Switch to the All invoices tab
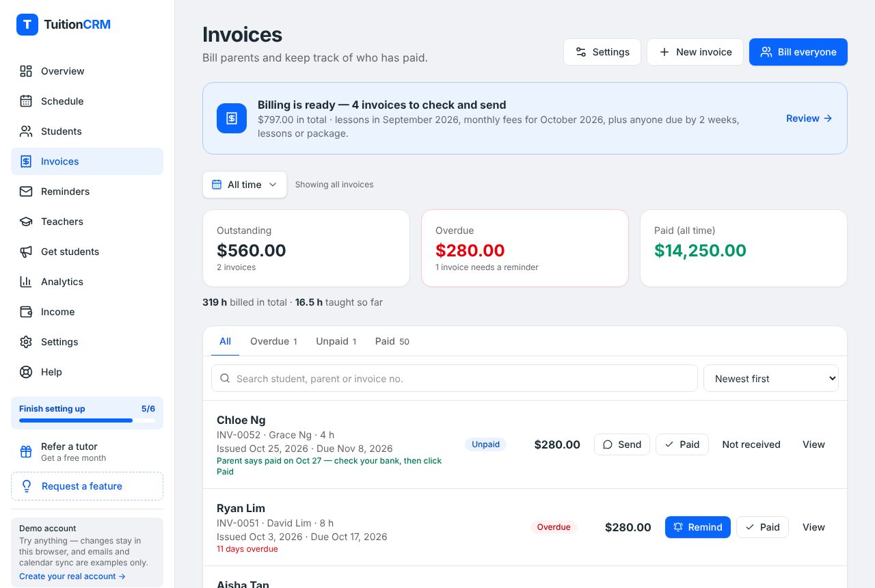 pyautogui.click(x=225, y=341)
